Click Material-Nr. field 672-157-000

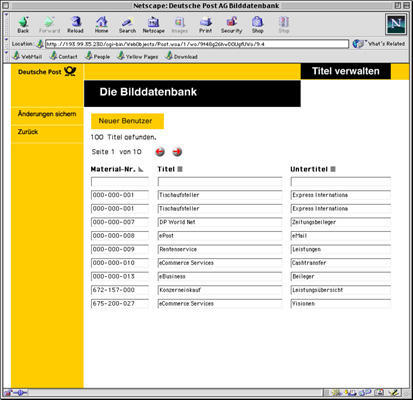tap(120, 290)
